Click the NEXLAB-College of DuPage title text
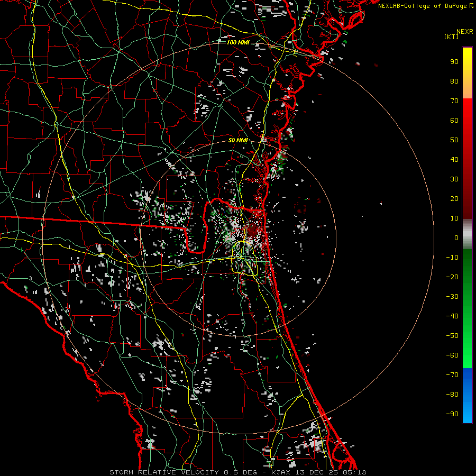The width and height of the screenshot is (476, 476). coord(423,6)
